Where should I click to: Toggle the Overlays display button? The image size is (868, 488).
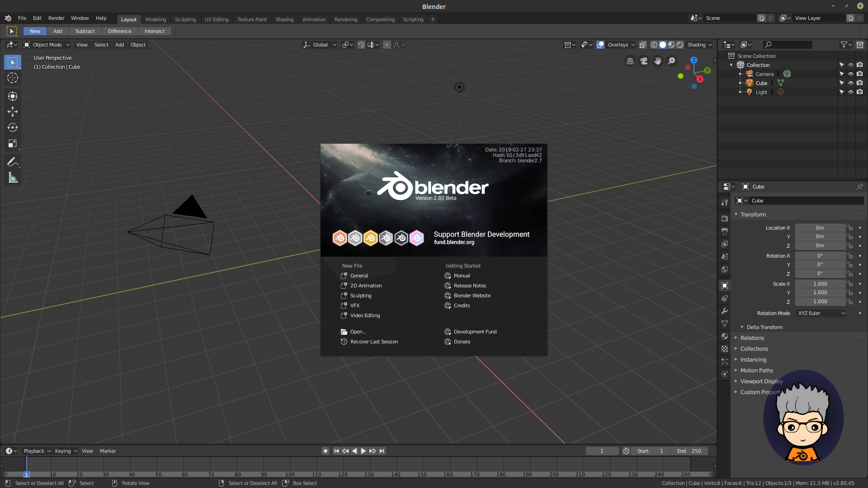coord(600,45)
